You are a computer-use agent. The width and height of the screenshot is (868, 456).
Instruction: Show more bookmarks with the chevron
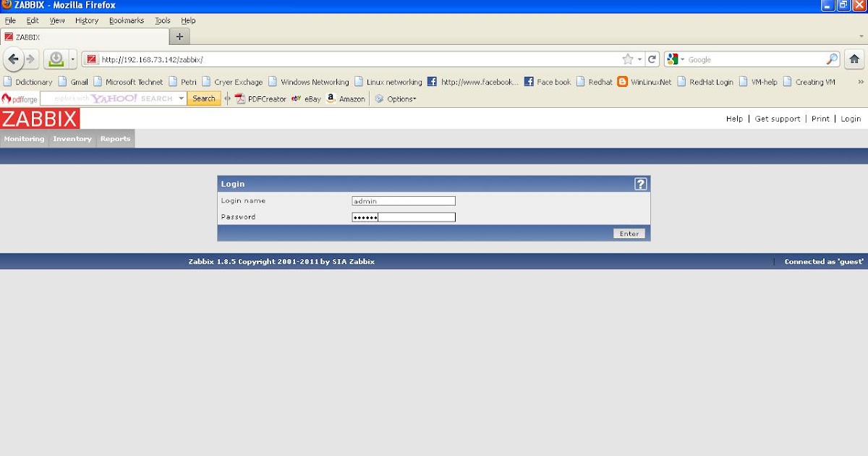point(861,82)
